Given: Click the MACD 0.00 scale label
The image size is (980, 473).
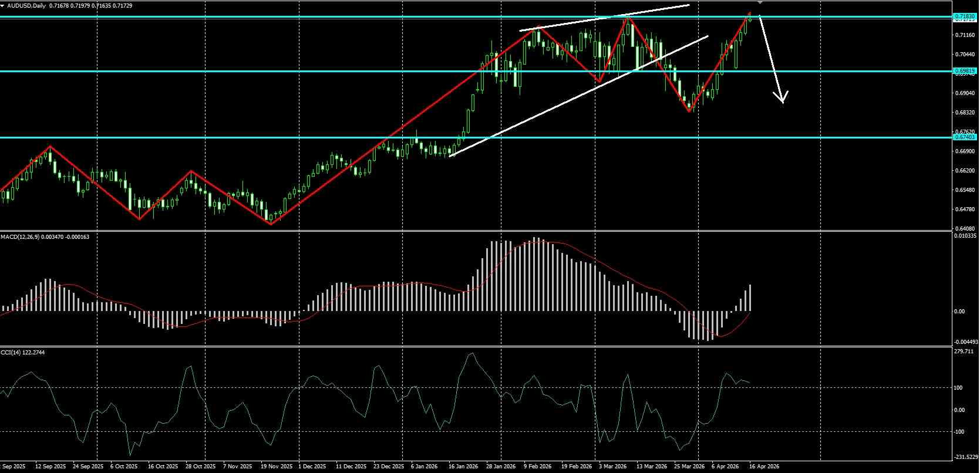Looking at the screenshot, I should coord(959,311).
